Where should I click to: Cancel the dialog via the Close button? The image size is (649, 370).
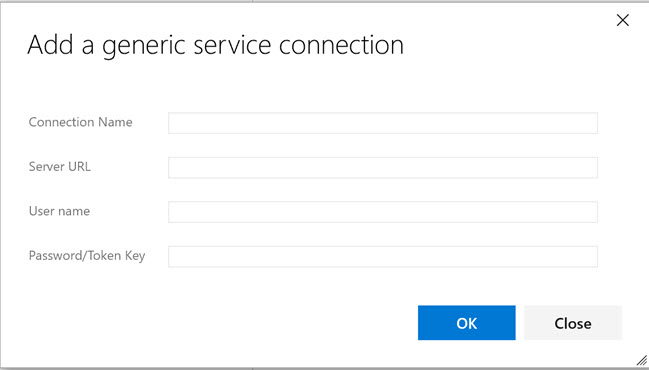573,323
